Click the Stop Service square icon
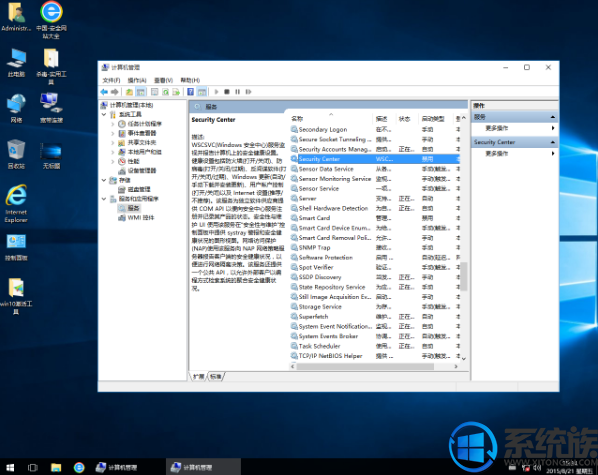 (227, 92)
